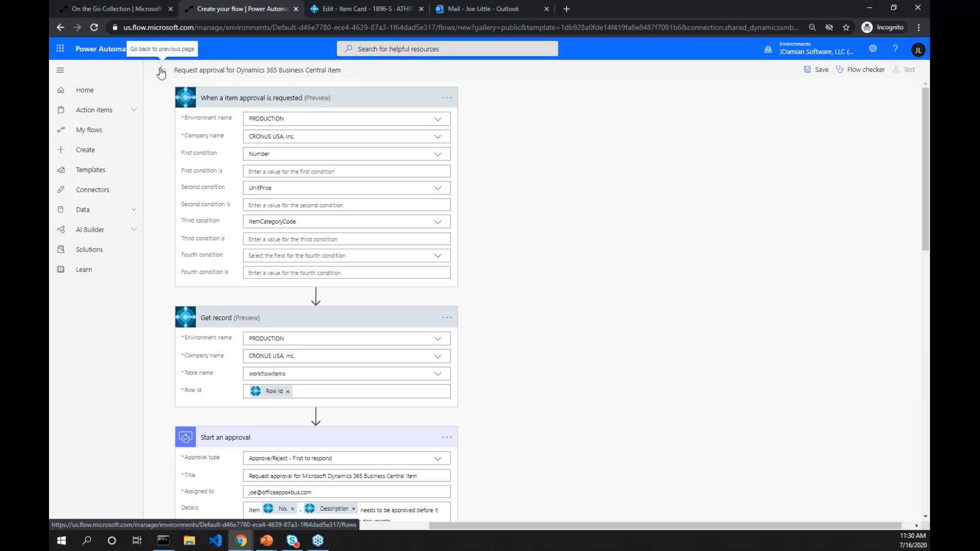Open the Fourth condition field selector
The image size is (980, 551).
pyautogui.click(x=346, y=255)
